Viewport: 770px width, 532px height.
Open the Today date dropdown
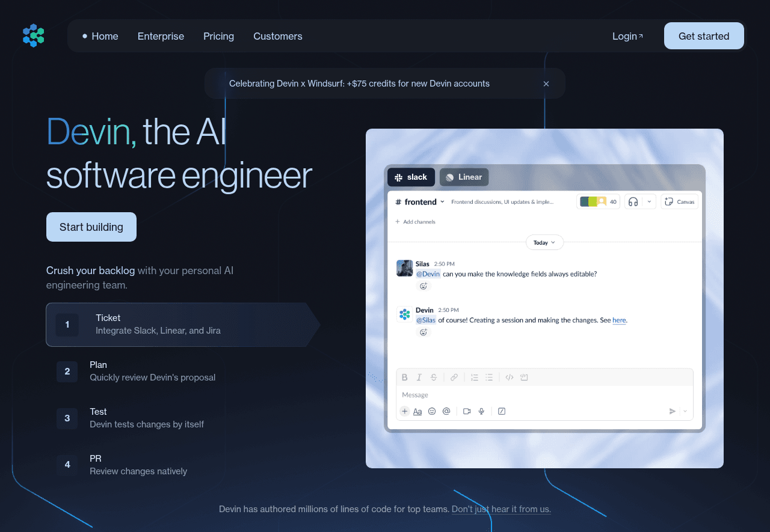[544, 243]
